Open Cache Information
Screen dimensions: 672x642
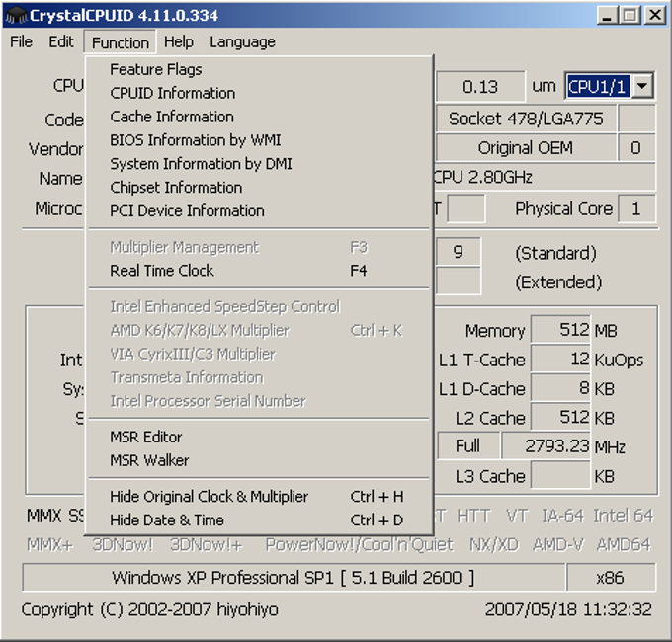coord(259,117)
